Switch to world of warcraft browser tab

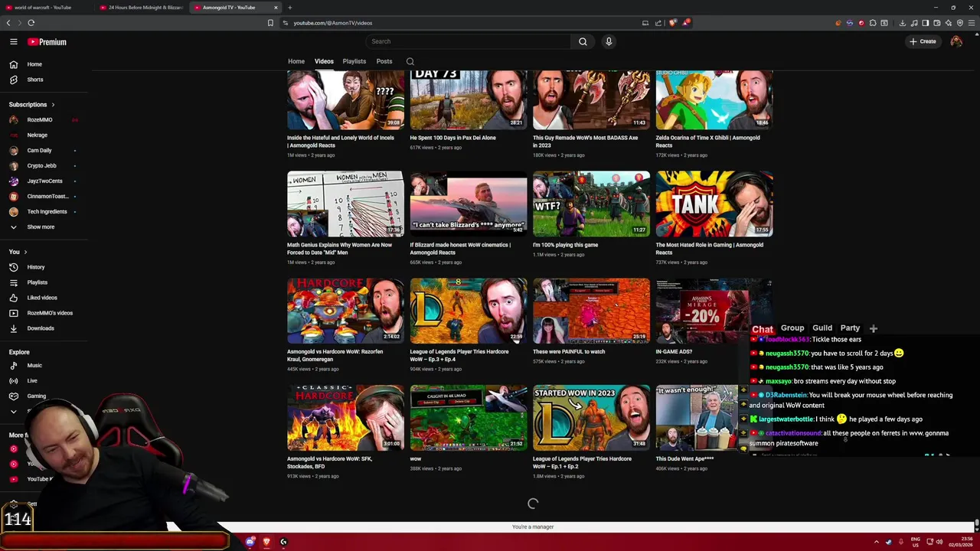coord(47,8)
